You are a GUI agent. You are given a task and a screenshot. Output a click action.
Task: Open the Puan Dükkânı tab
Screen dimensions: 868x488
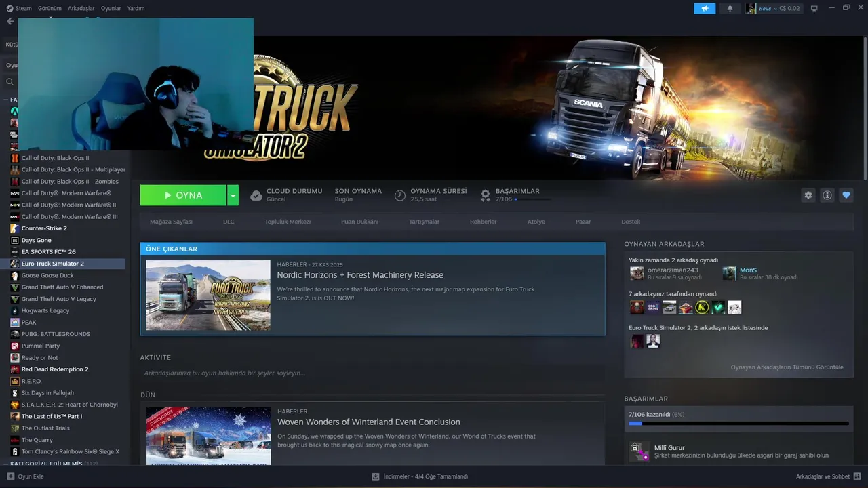point(359,222)
